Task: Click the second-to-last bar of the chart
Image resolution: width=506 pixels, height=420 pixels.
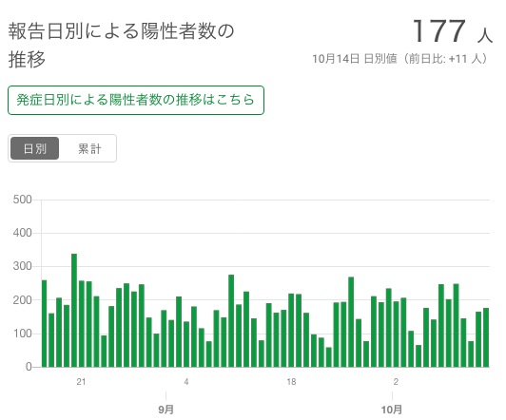Action: coord(478,339)
